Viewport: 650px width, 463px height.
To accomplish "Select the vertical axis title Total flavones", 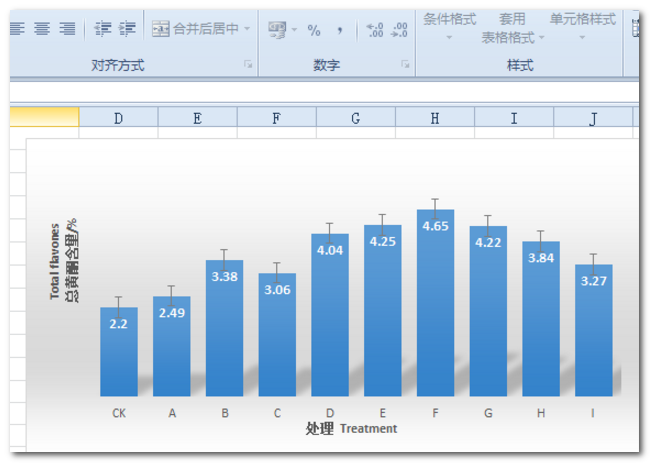I will click(55, 262).
